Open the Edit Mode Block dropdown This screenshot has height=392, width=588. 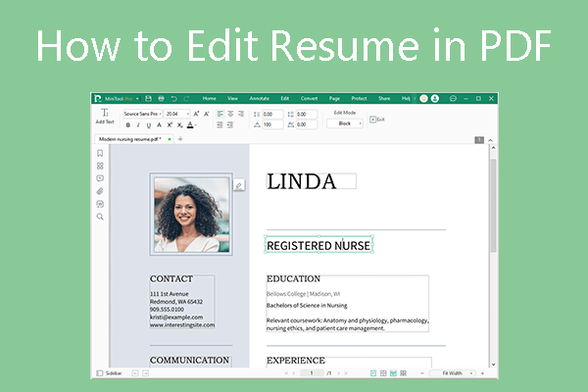[345, 123]
